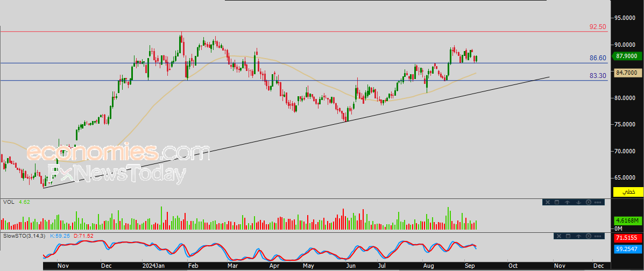
Task: Maximize the VOL indicator panel
Action: (557, 202)
